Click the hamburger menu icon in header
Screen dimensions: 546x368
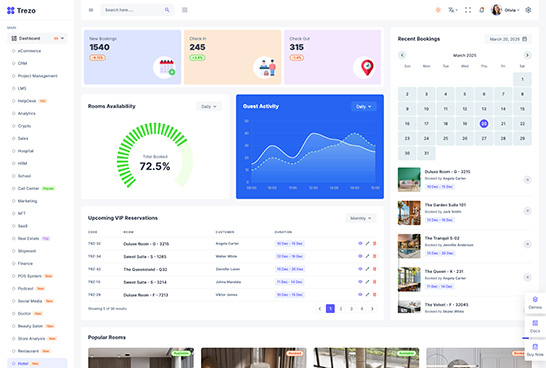pyautogui.click(x=91, y=10)
